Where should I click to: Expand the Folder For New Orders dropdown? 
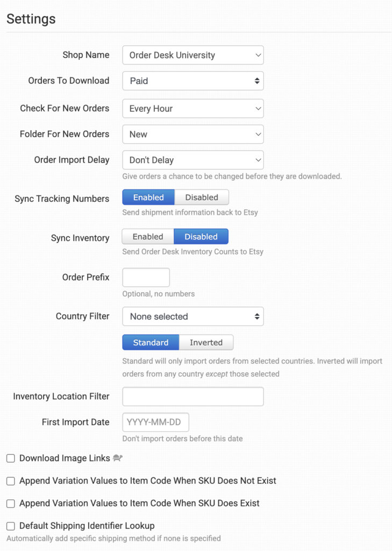click(193, 134)
